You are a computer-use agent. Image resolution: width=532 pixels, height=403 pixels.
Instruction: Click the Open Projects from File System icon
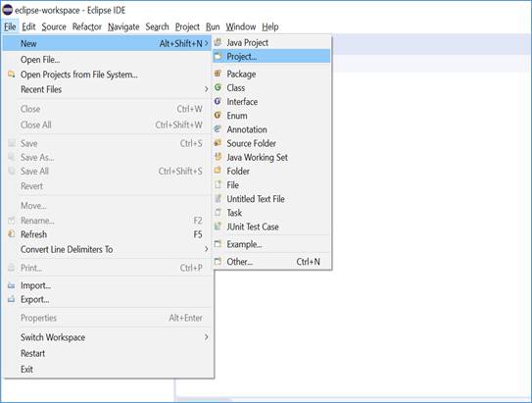[x=12, y=75]
